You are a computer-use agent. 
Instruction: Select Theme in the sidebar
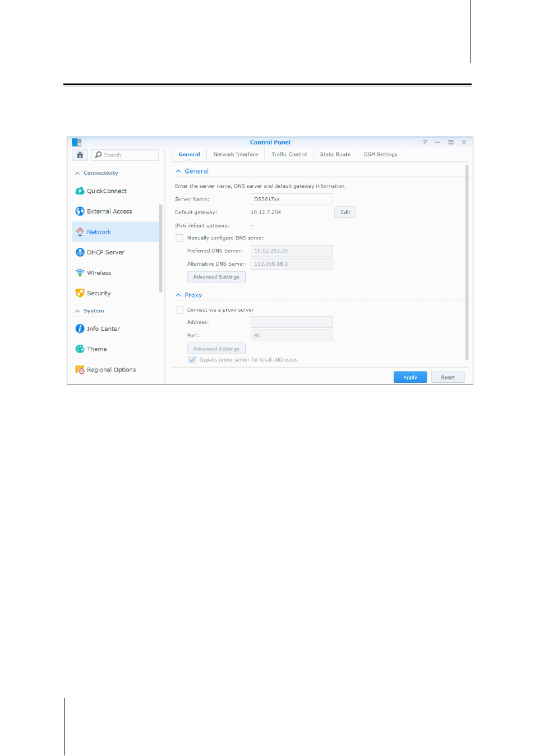pos(116,349)
